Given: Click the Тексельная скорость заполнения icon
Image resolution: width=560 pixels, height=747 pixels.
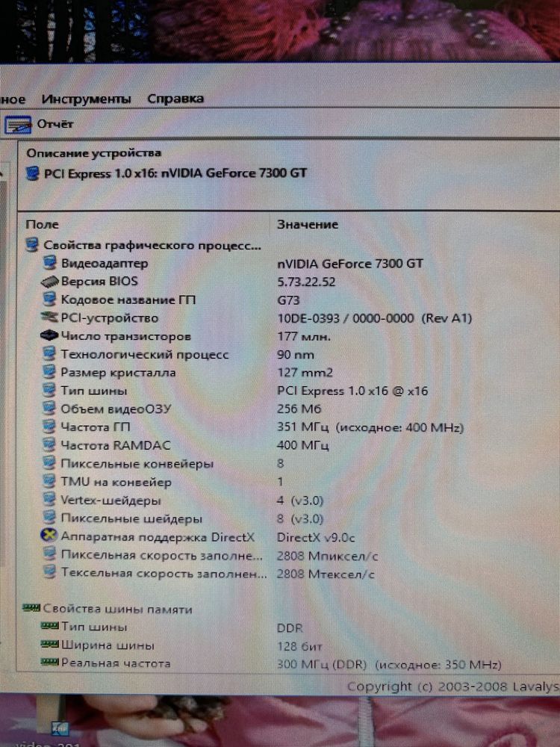Looking at the screenshot, I should [49, 572].
